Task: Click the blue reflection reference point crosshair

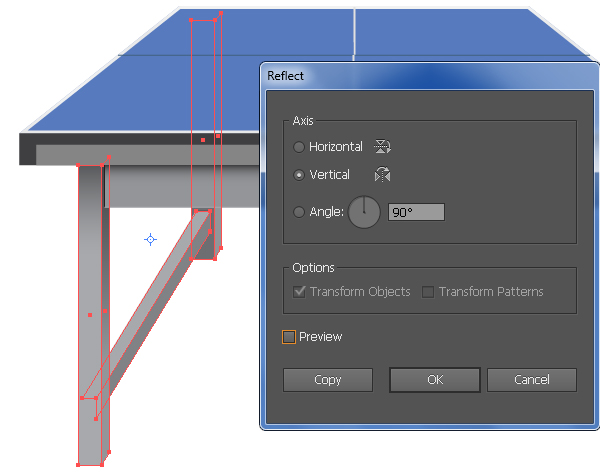Action: click(150, 240)
